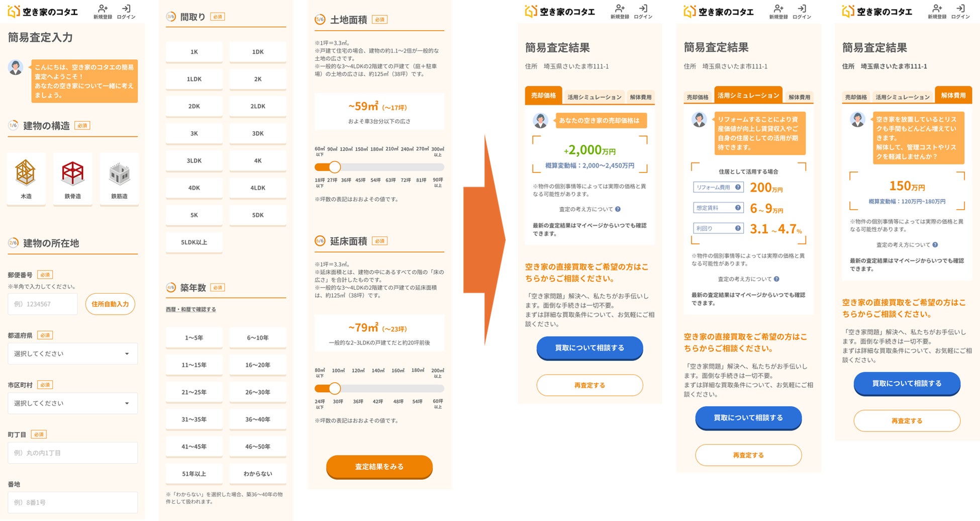Click ログイン icon on the +2,000万円 result screen
The height and width of the screenshot is (521, 980).
(x=643, y=12)
